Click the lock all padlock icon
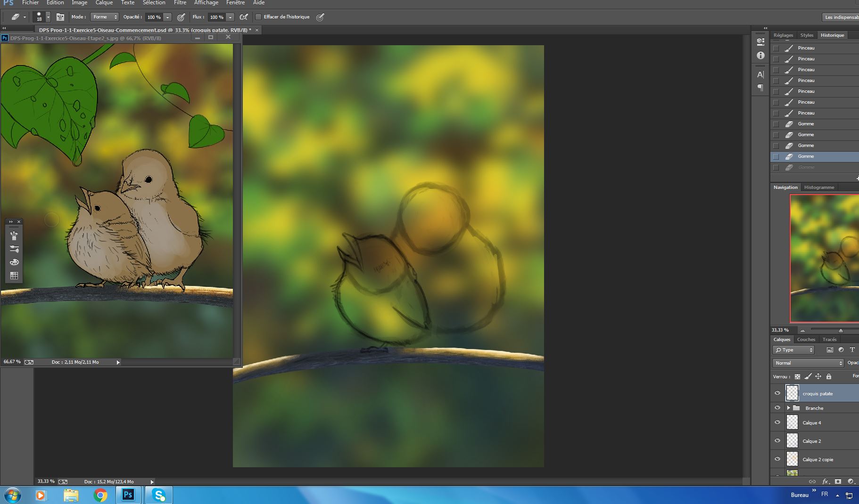859x504 pixels. [x=829, y=376]
